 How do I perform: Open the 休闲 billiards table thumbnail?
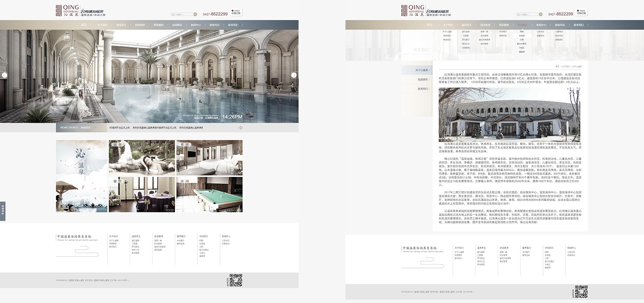pos(209,194)
